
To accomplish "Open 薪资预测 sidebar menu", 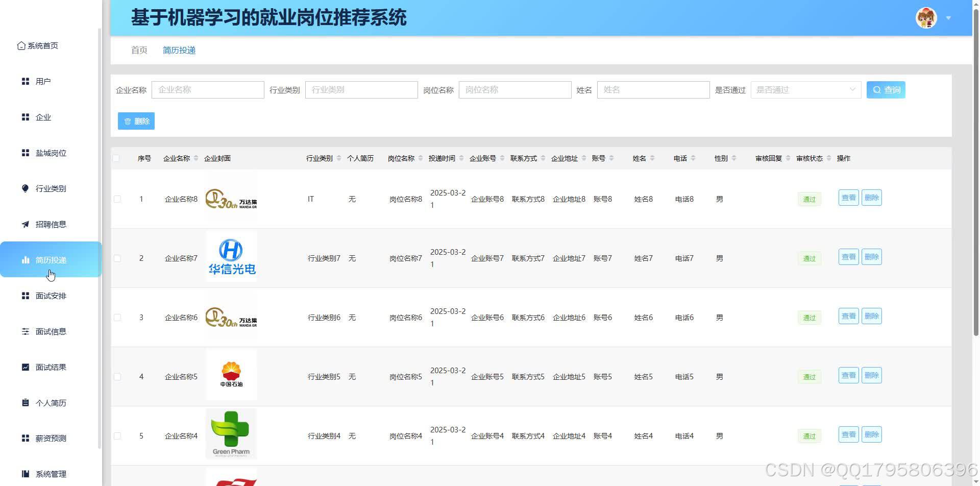I will tap(51, 438).
